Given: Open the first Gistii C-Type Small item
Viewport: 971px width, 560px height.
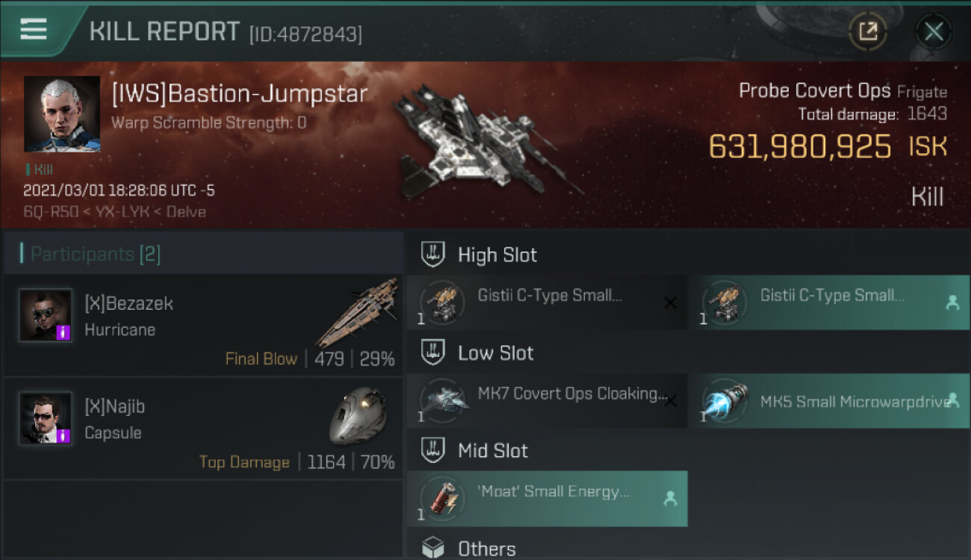Looking at the screenshot, I should [547, 302].
